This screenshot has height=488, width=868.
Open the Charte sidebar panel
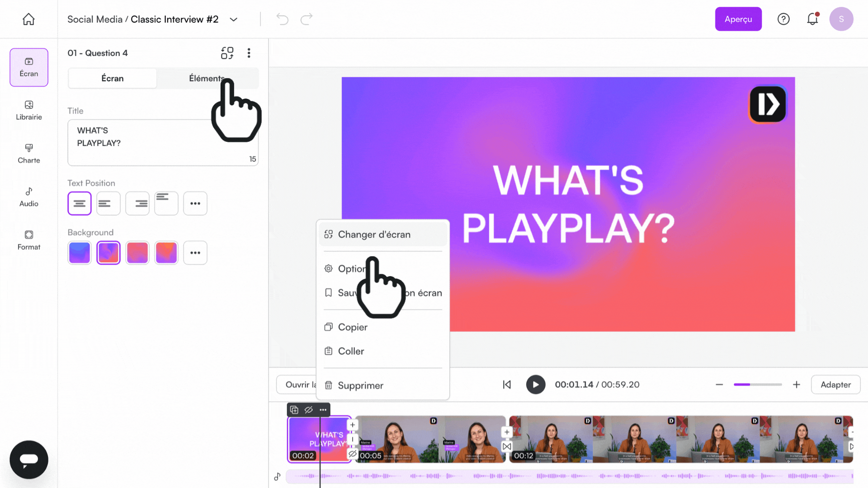click(x=28, y=154)
